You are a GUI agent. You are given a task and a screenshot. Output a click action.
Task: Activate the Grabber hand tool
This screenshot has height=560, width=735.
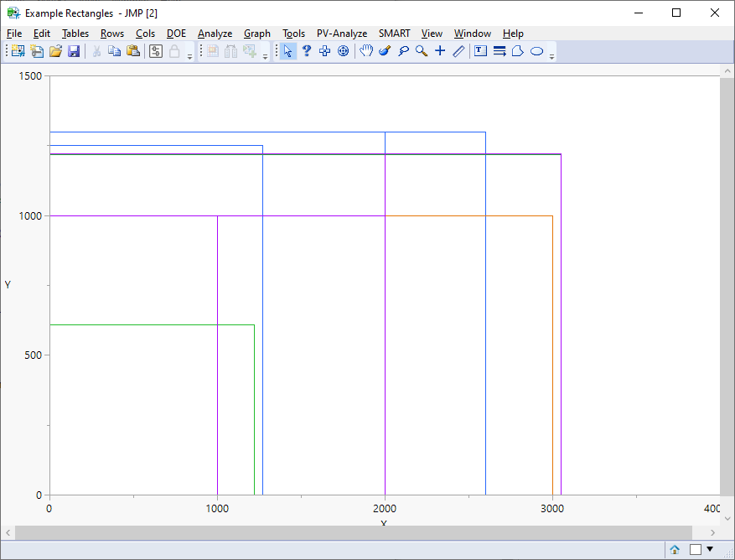pos(366,50)
